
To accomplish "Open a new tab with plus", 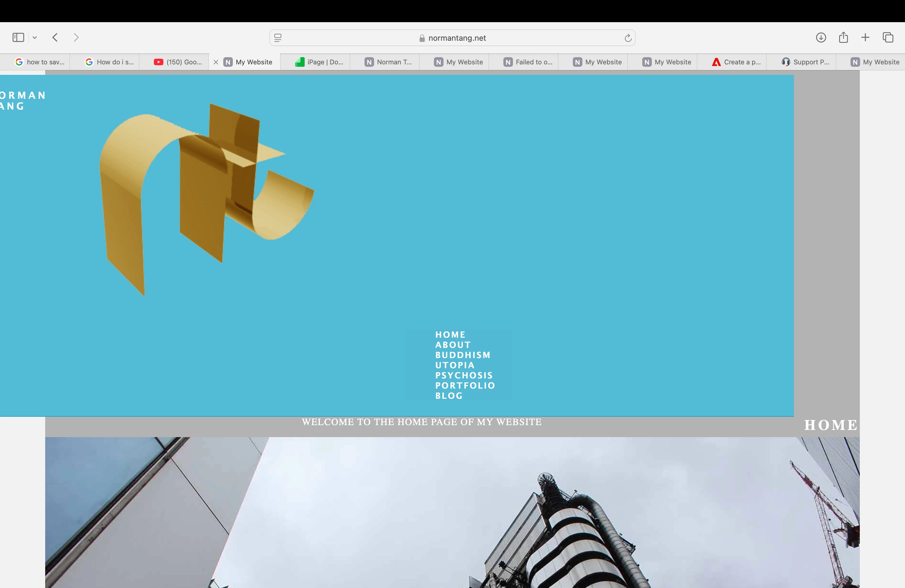I will (865, 37).
